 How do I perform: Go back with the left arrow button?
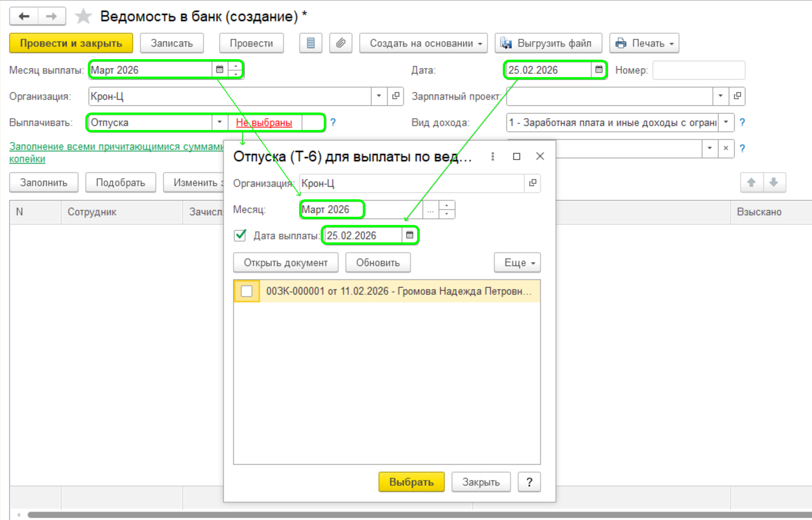pyautogui.click(x=24, y=16)
